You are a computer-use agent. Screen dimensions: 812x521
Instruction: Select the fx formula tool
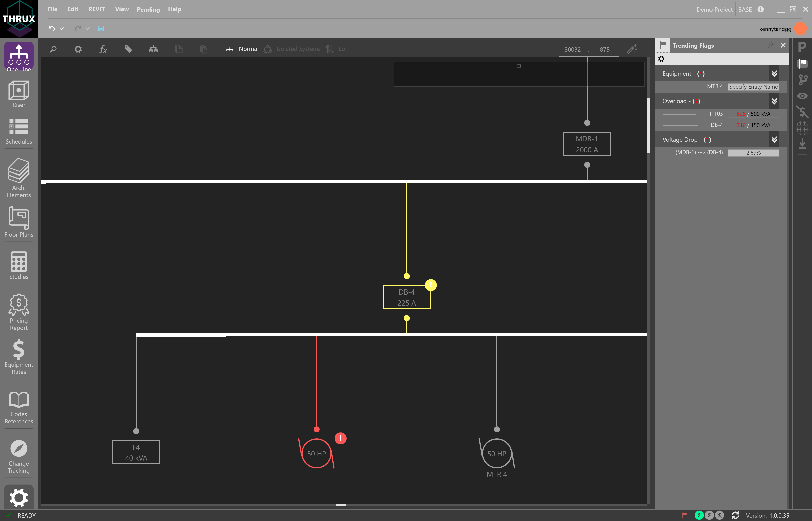(103, 49)
